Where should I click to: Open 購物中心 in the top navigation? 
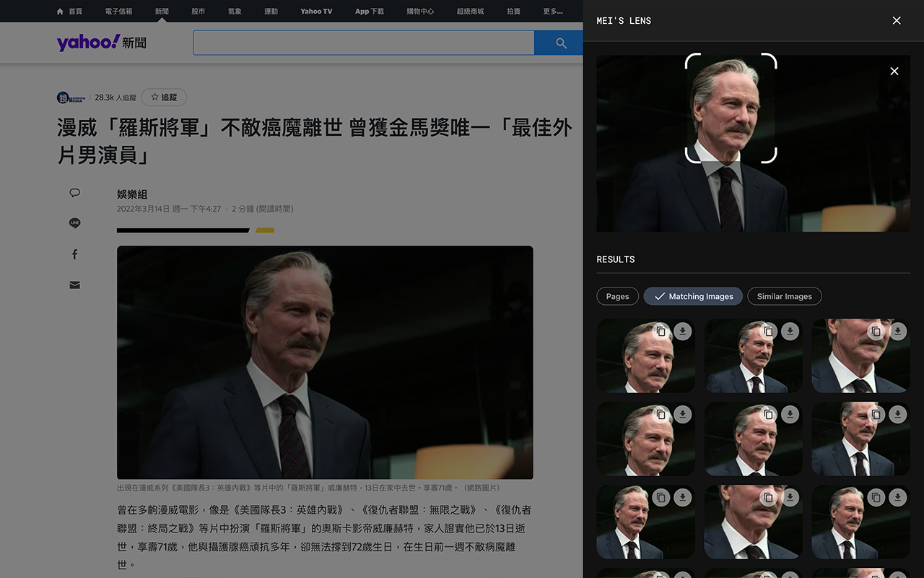(x=420, y=12)
